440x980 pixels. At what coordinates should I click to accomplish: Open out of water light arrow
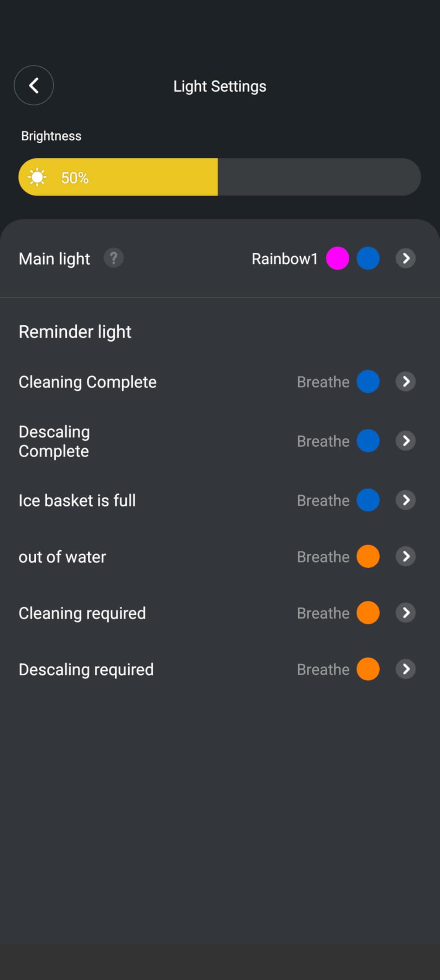click(x=406, y=556)
